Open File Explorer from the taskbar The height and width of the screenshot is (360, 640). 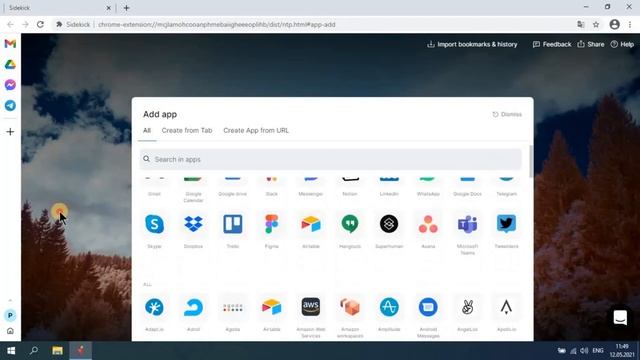57,351
